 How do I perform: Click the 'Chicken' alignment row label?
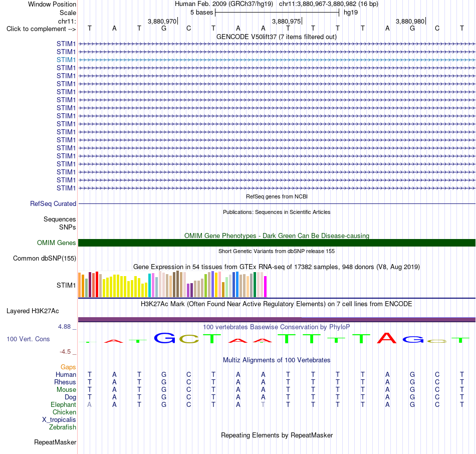pos(64,412)
